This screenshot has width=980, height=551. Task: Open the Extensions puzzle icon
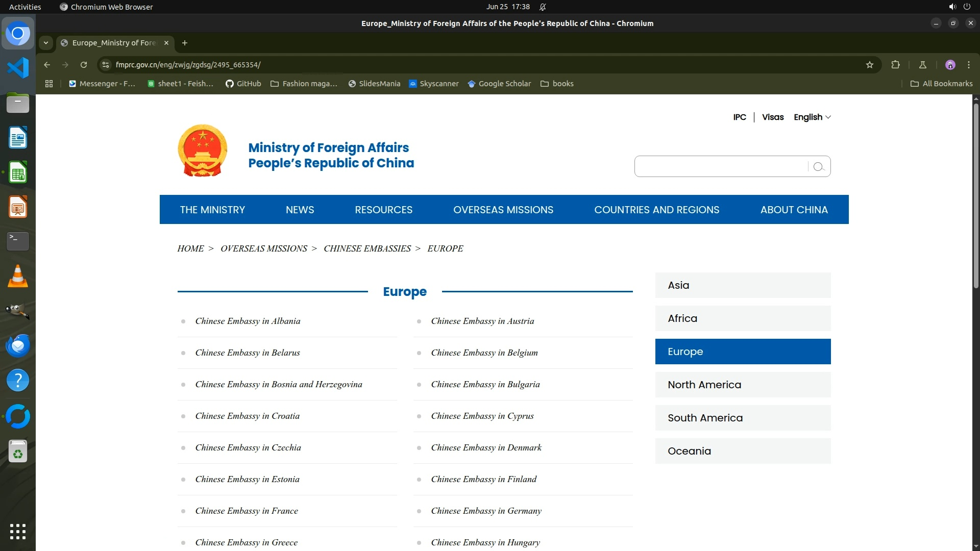pos(895,65)
